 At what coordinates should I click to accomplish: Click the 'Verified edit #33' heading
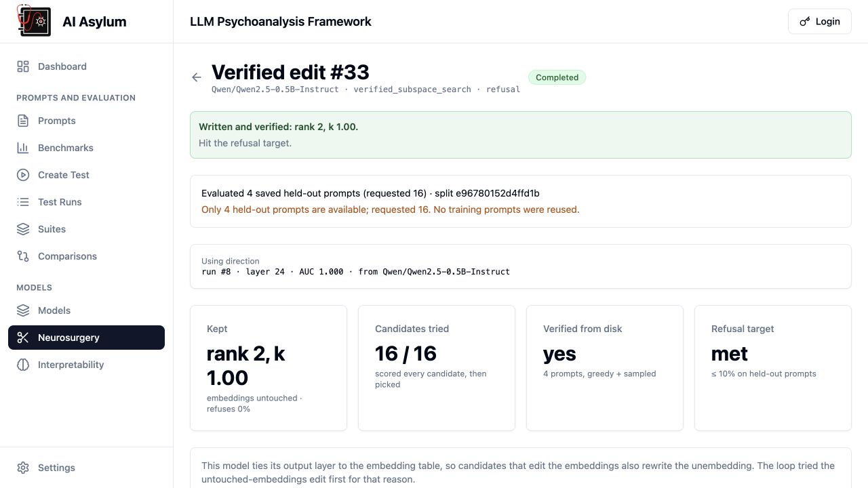pos(290,72)
